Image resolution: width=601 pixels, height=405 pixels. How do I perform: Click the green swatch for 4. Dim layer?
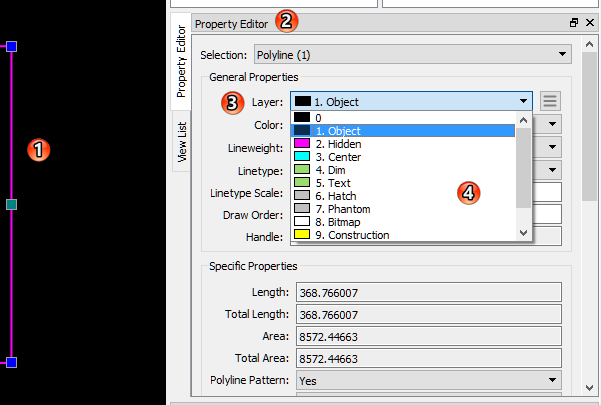pyautogui.click(x=302, y=170)
